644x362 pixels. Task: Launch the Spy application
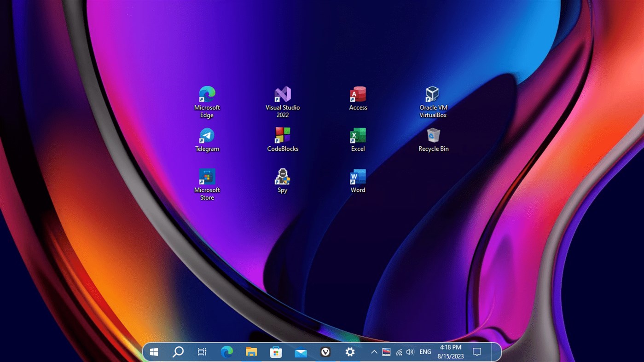click(x=282, y=177)
